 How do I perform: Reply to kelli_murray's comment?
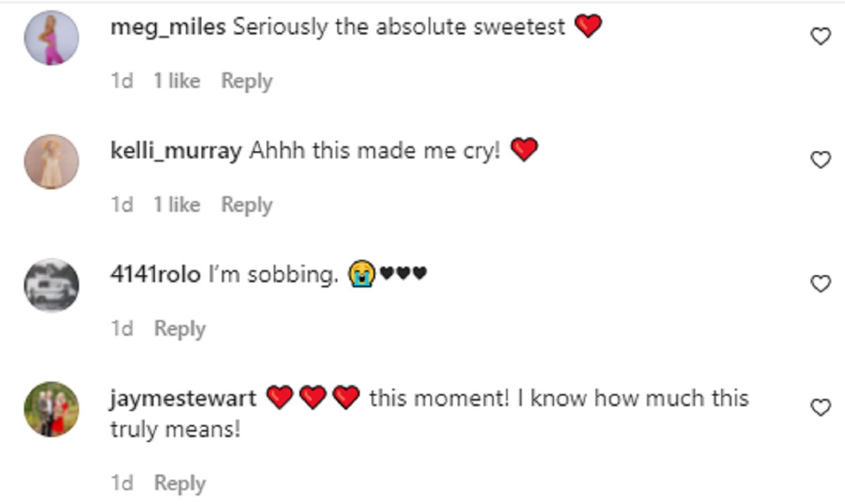tap(246, 205)
